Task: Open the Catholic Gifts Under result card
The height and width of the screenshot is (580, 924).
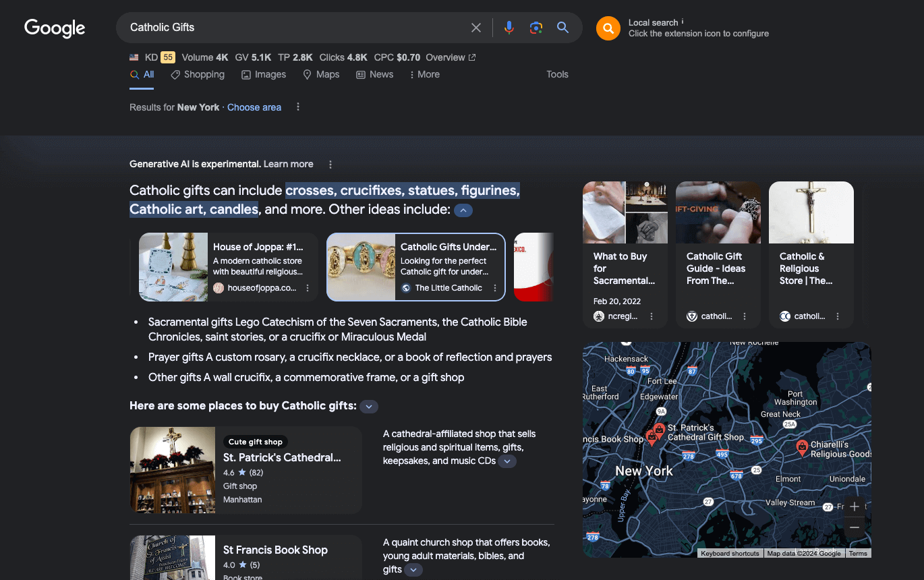Action: [x=415, y=267]
